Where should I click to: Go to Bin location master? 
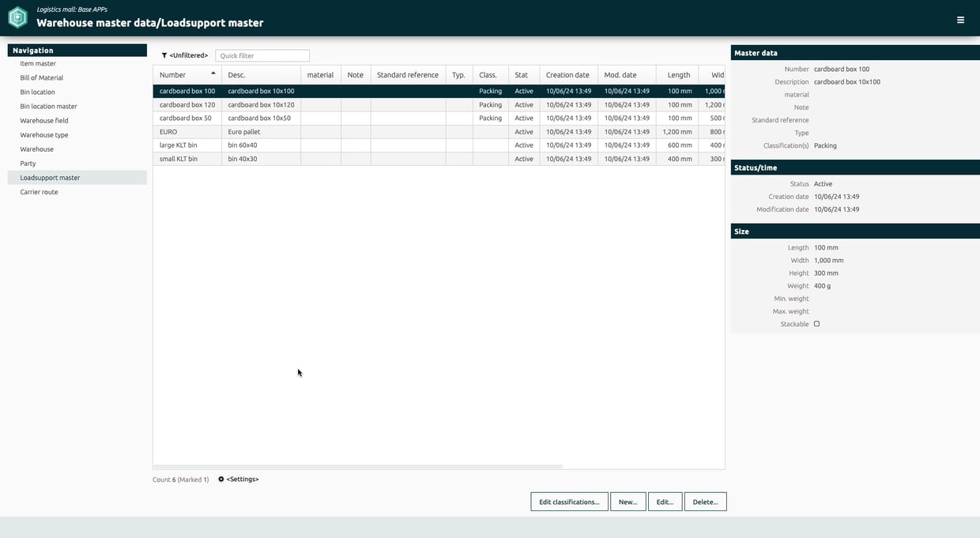(x=49, y=107)
